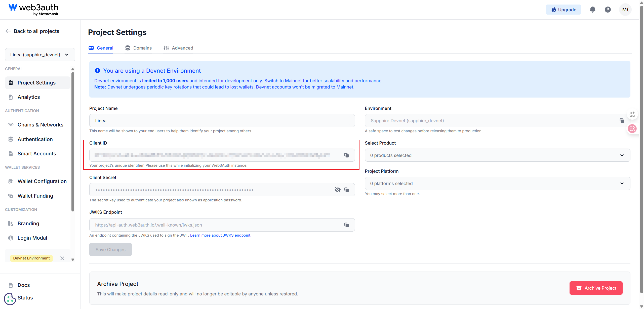Screen dimensions: 644x309
Task: Open the Advanced settings tab
Action: point(182,48)
